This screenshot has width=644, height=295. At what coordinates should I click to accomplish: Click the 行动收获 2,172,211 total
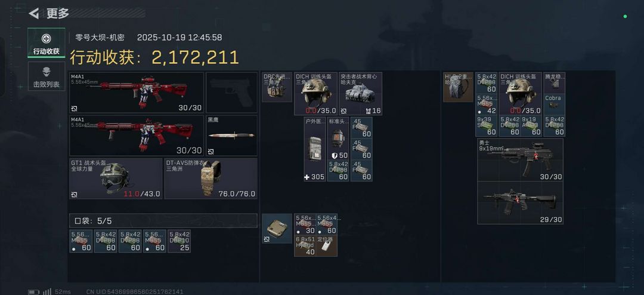pos(154,57)
